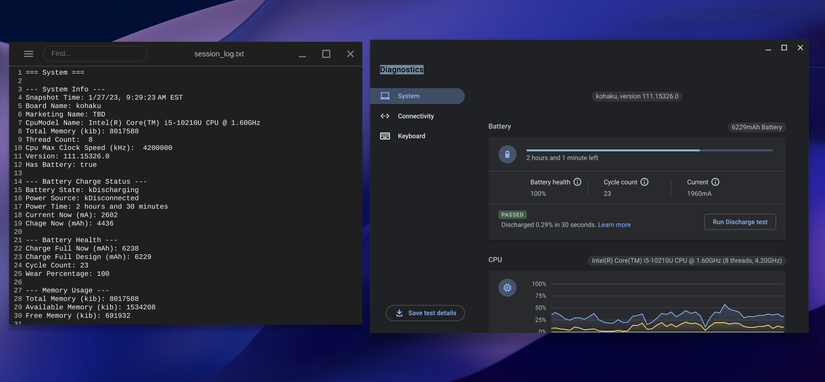This screenshot has height=382, width=825.
Task: Close the Diagnostics window
Action: tap(800, 48)
